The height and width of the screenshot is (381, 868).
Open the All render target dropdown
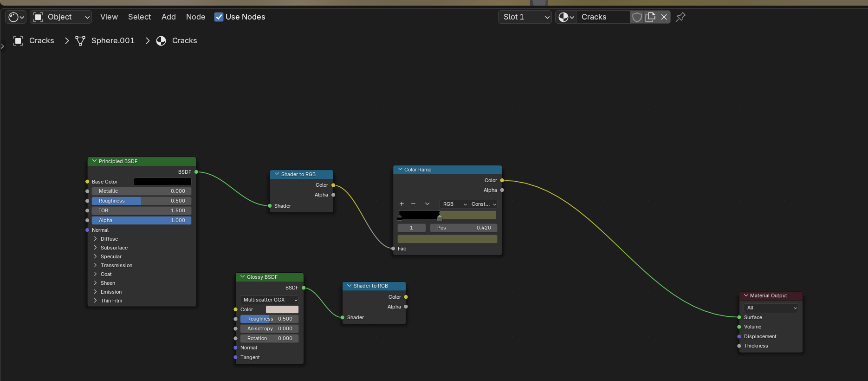click(x=771, y=308)
